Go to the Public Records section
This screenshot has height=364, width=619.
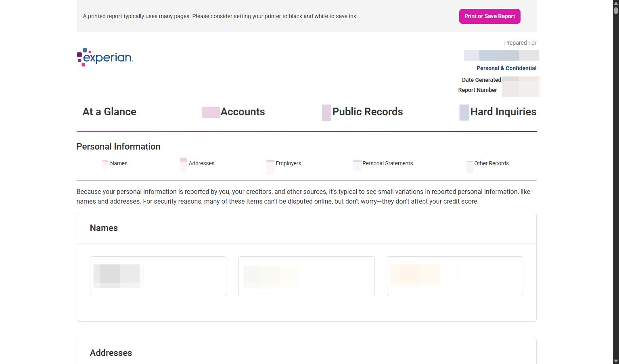pos(368,112)
